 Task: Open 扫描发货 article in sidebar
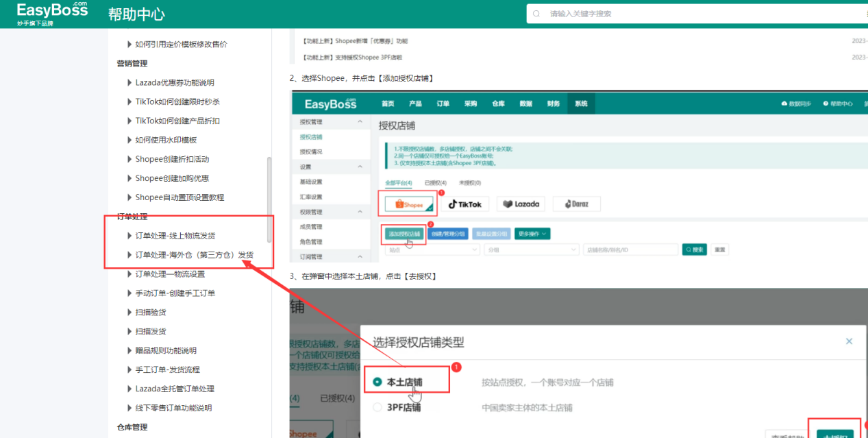point(151,331)
